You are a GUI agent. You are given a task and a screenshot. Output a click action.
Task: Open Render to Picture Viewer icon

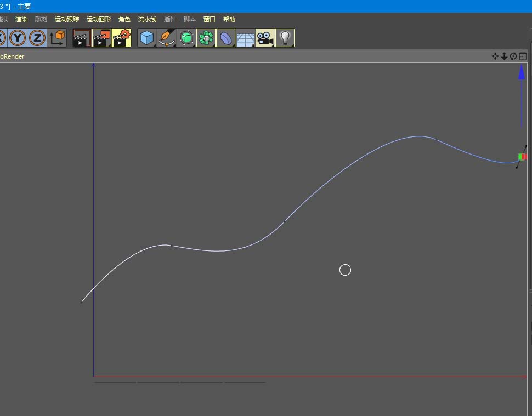pyautogui.click(x=101, y=38)
